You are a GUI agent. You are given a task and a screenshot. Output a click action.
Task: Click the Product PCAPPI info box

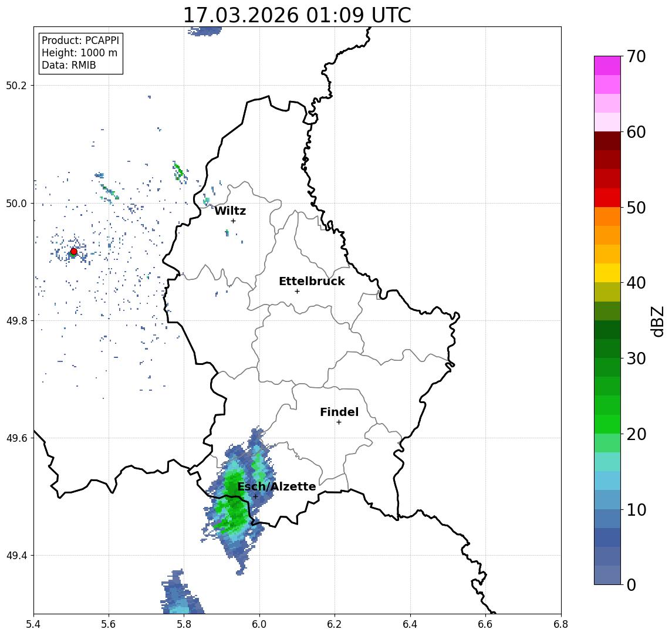point(81,53)
